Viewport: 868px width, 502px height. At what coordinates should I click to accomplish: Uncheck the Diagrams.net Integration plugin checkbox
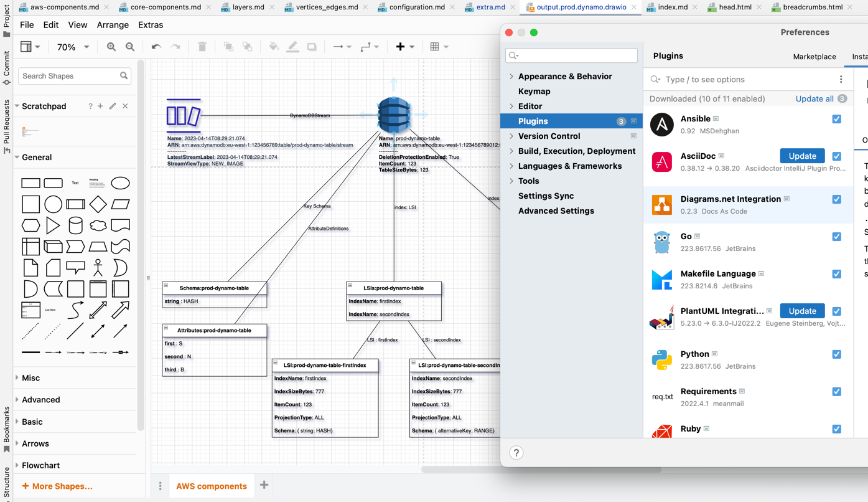[836, 199]
